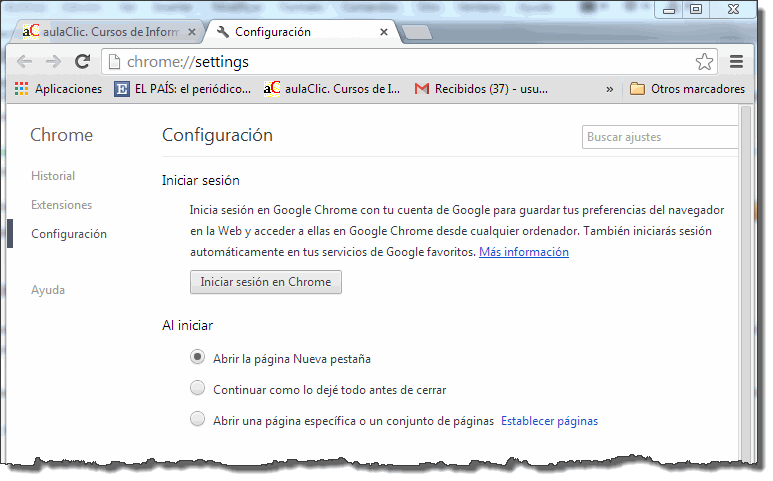
Task: Click the Buscar ajustes search field
Action: [x=660, y=137]
